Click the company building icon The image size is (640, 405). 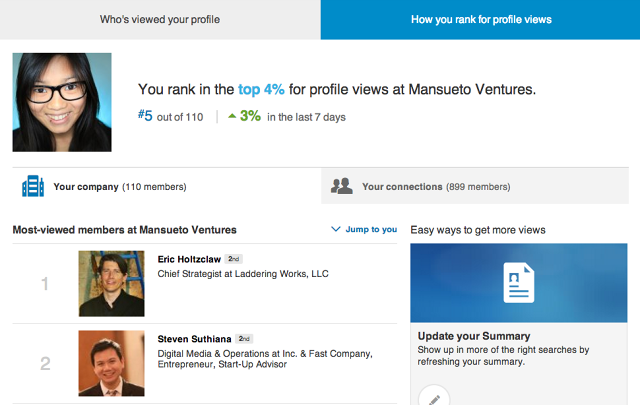click(x=33, y=186)
